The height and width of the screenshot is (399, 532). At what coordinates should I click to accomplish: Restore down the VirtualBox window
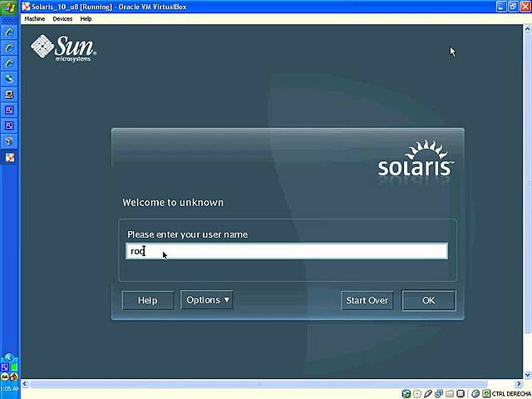[x=514, y=7]
